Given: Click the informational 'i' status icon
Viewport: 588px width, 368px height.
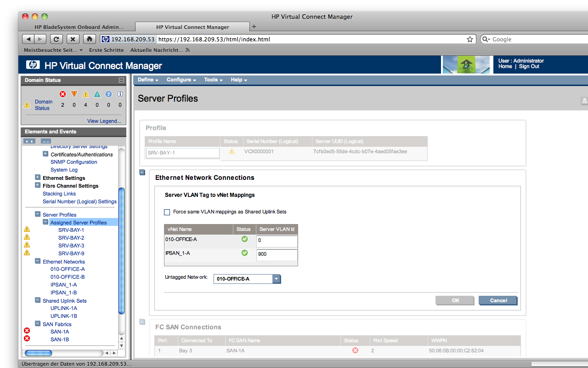Looking at the screenshot, I should (120, 94).
